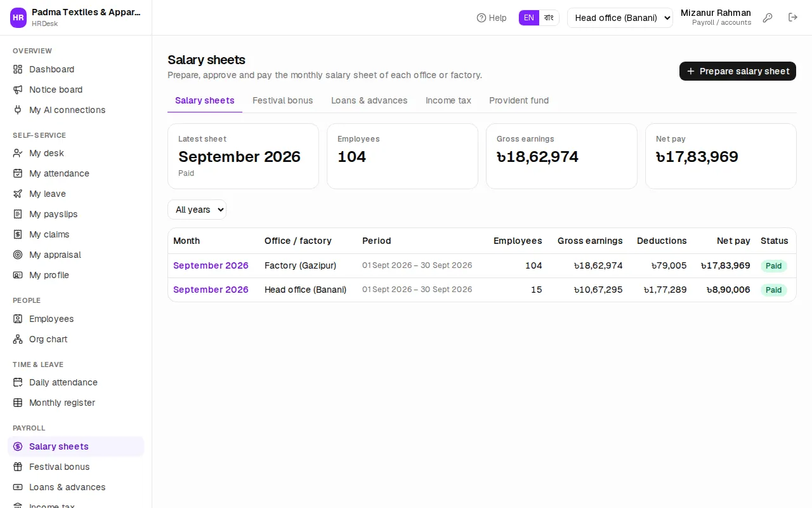Click the My desk person icon
Image resolution: width=812 pixels, height=508 pixels.
[18, 153]
